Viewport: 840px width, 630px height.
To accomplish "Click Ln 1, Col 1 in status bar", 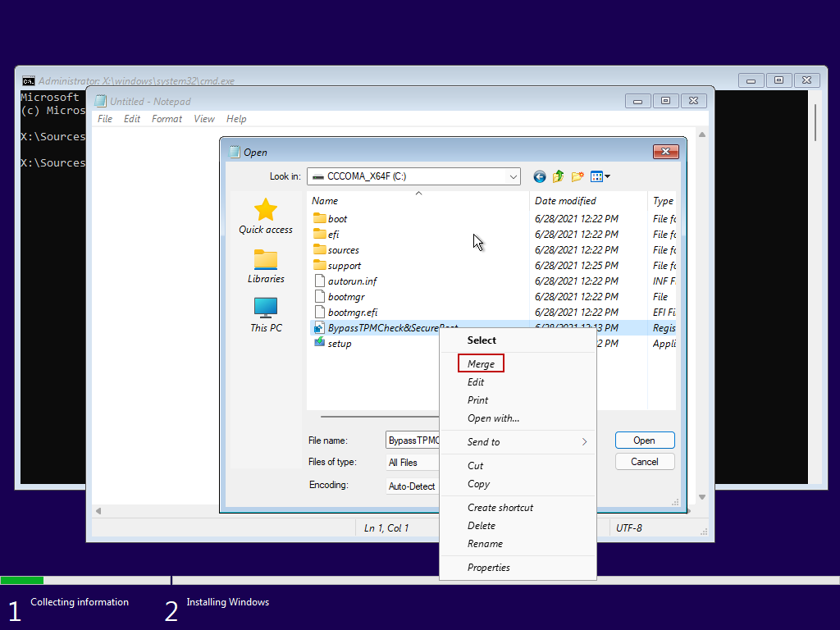I will [386, 528].
